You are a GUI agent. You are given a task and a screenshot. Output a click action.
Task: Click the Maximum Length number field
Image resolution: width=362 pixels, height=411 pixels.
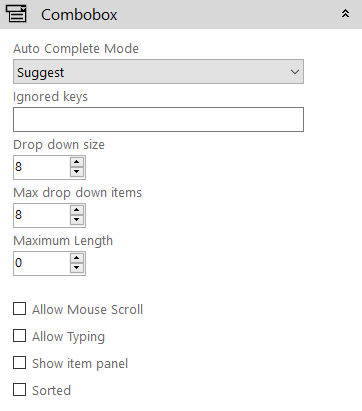tap(42, 263)
